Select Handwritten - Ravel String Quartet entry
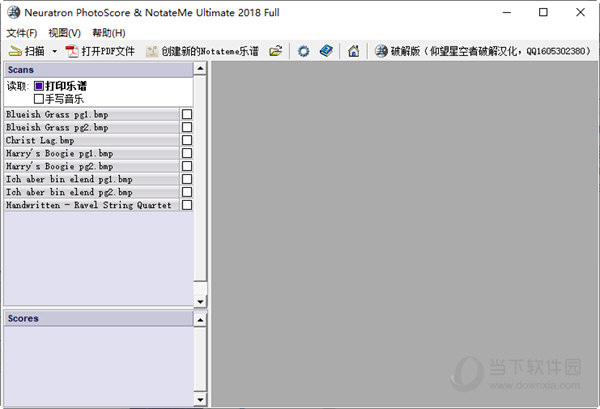Image resolution: width=600 pixels, height=409 pixels. tap(92, 205)
